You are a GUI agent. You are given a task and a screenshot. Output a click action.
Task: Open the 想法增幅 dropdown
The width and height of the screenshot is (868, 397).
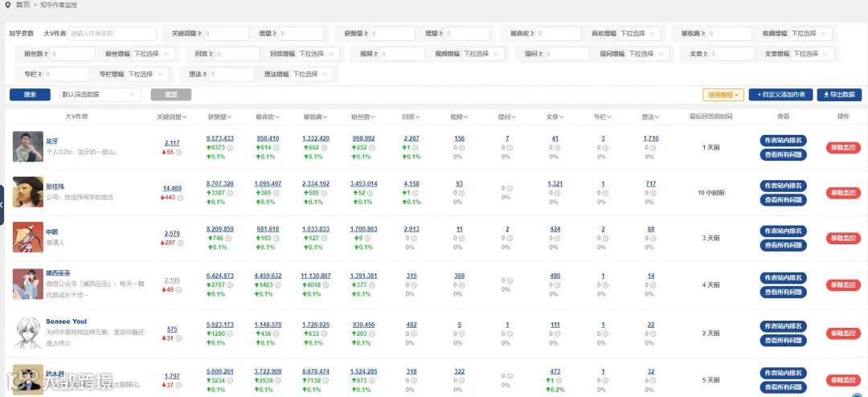[x=312, y=74]
